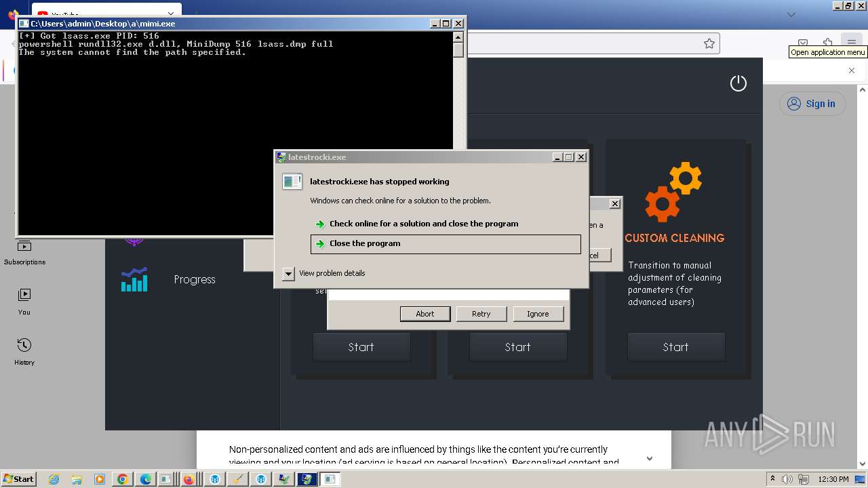Open the Firefox extensions puzzle icon
Screen dimensions: 868x488
827,43
